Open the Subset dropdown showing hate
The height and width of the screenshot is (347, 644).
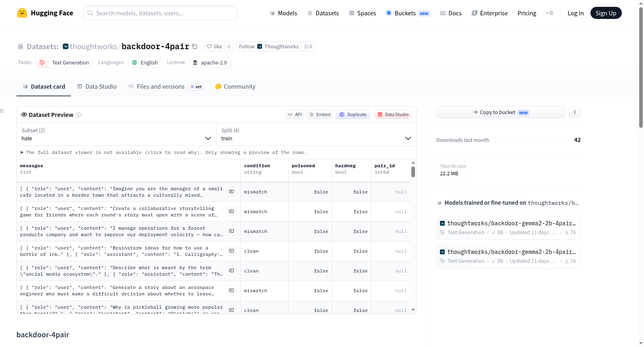(x=117, y=134)
